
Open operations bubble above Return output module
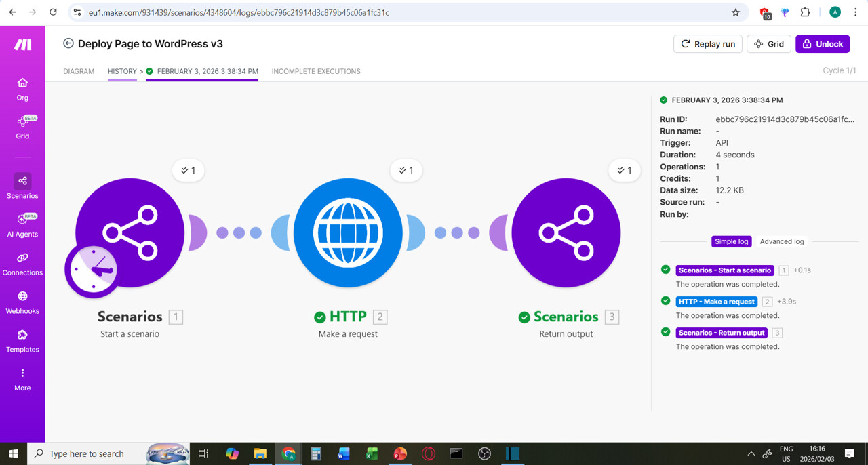click(625, 170)
